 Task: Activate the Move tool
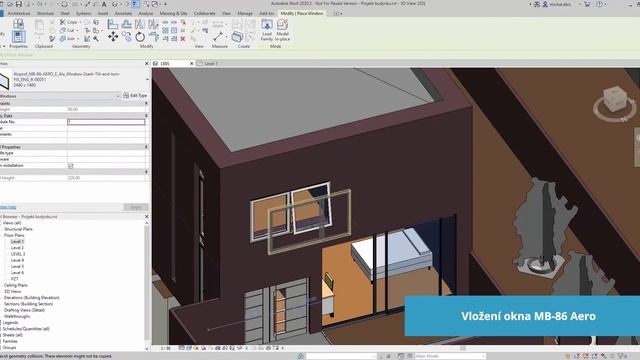click(x=113, y=37)
